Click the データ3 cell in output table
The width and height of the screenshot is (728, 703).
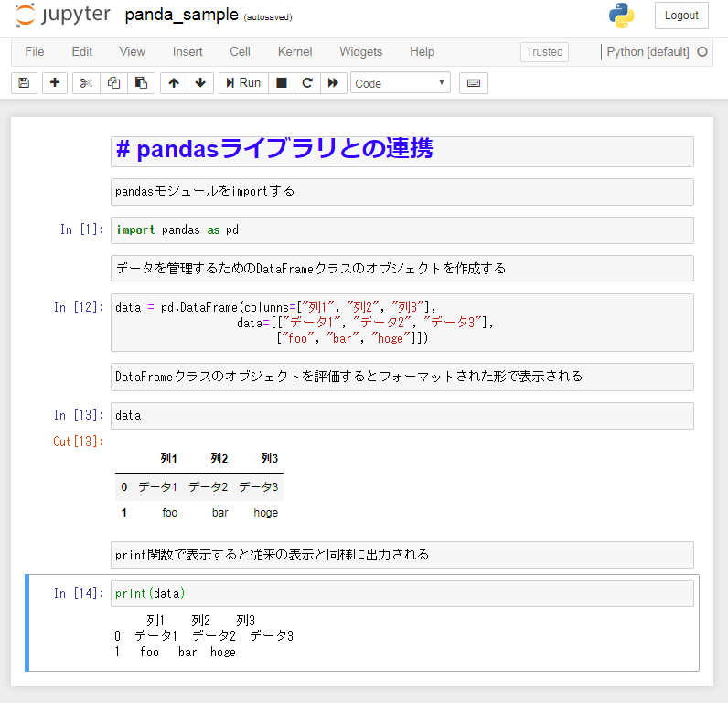tap(259, 486)
